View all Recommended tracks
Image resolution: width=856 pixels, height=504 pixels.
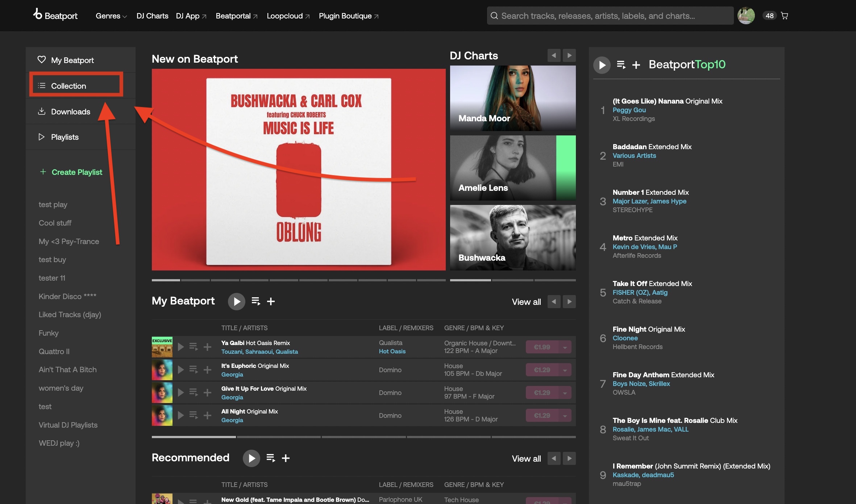coord(526,458)
